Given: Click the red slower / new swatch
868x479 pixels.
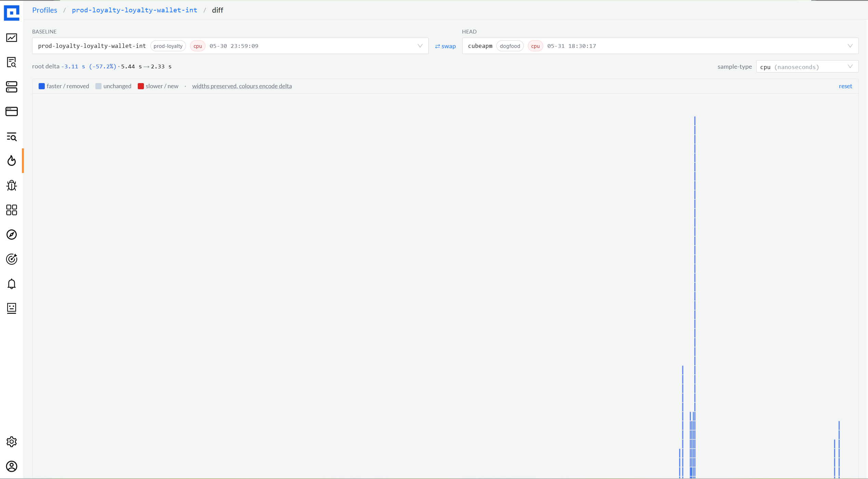Looking at the screenshot, I should pyautogui.click(x=141, y=86).
